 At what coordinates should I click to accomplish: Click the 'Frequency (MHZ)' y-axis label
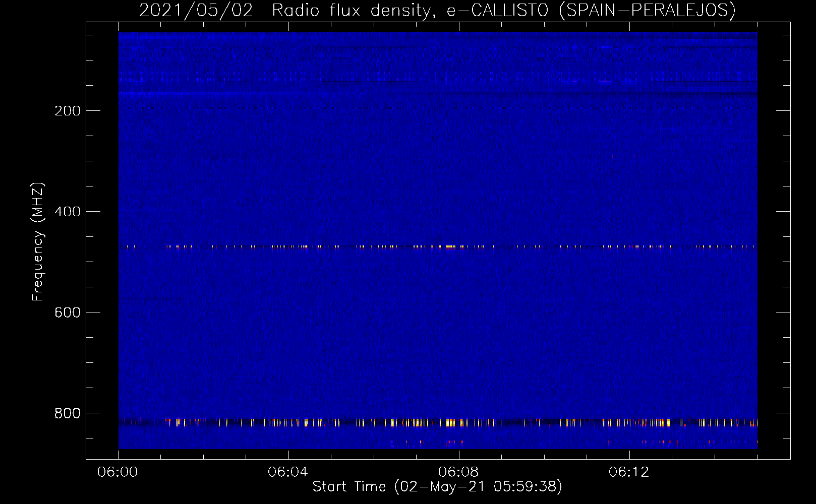[x=38, y=242]
